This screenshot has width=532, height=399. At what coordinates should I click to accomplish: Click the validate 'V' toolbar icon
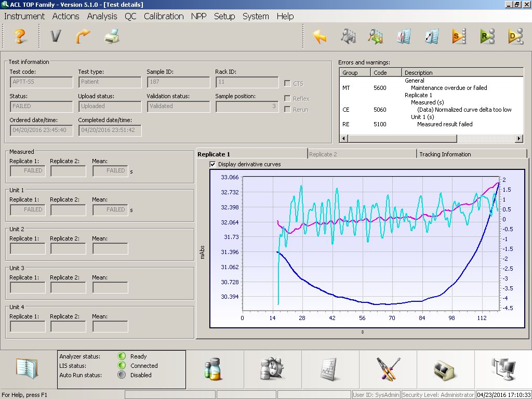pos(55,36)
